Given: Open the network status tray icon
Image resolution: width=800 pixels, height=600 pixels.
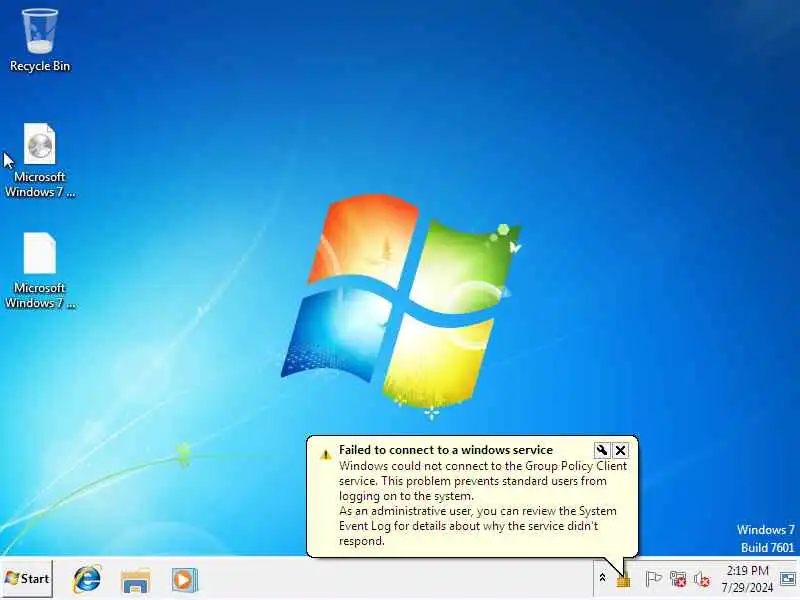Looking at the screenshot, I should click(x=678, y=579).
